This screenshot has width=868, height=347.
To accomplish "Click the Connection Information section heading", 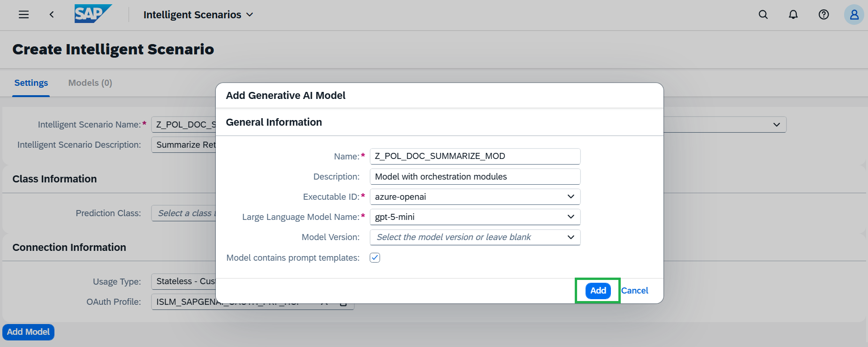I will (69, 247).
